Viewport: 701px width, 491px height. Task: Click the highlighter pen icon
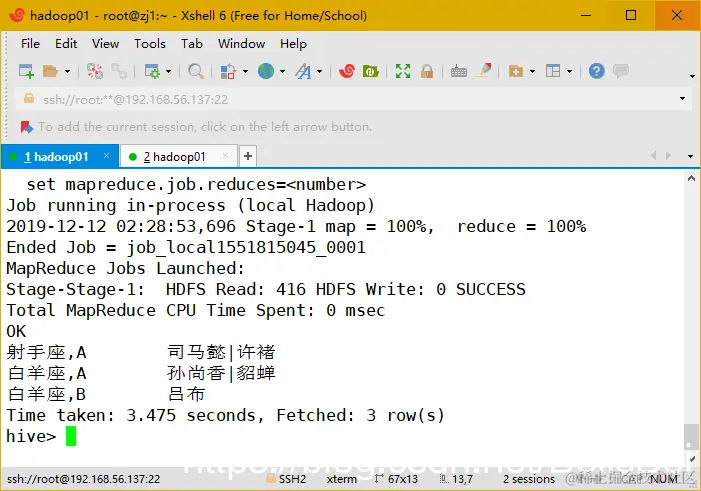(x=484, y=71)
